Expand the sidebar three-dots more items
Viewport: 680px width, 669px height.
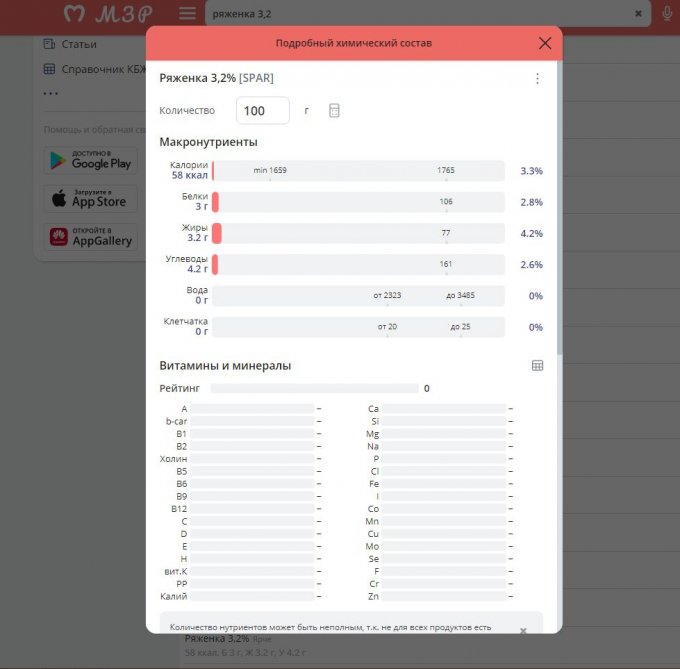coord(51,95)
